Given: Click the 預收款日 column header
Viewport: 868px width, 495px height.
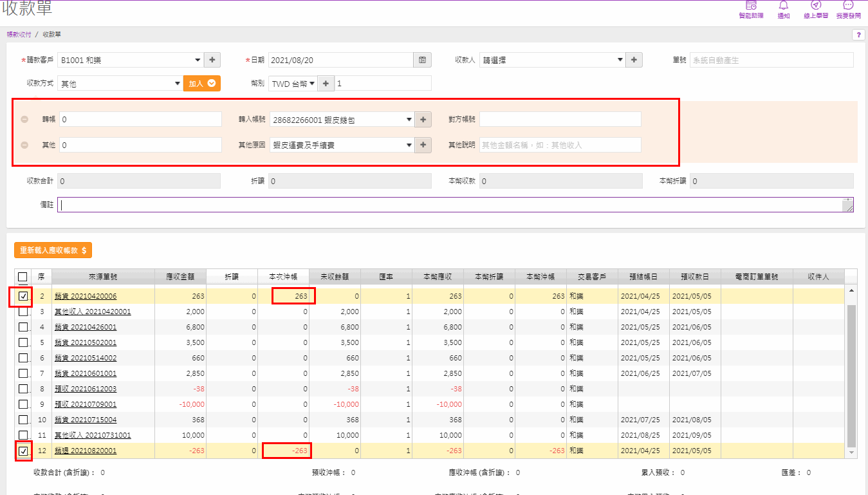Looking at the screenshot, I should [x=695, y=277].
